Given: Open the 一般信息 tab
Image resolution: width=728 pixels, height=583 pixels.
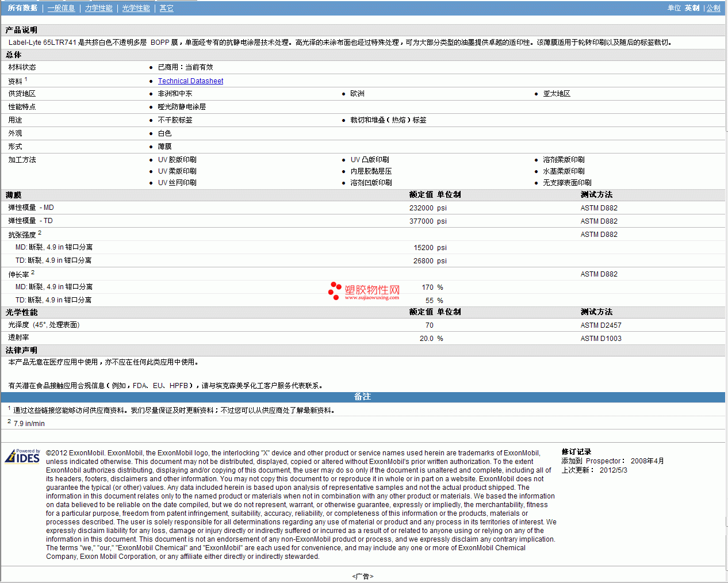Looking at the screenshot, I should tap(62, 8).
